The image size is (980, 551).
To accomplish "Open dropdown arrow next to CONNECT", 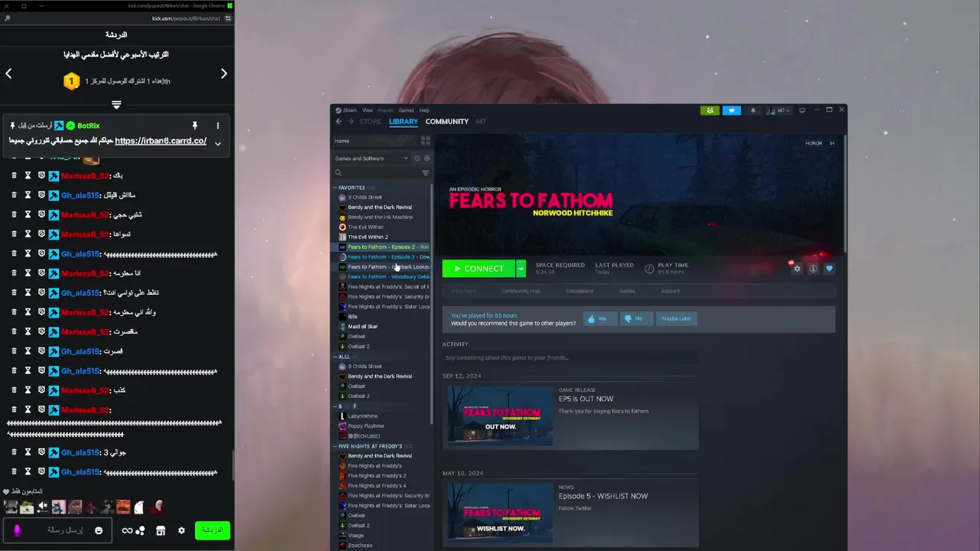I will pos(521,269).
